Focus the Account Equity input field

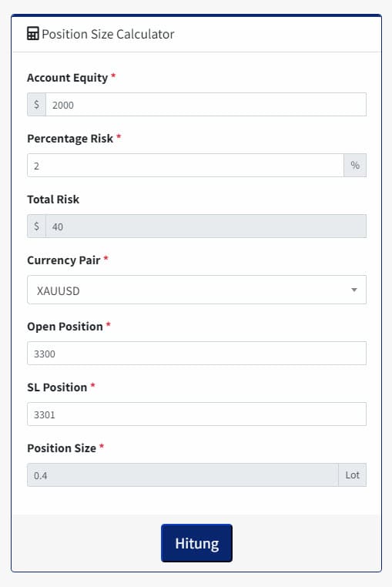(x=206, y=105)
